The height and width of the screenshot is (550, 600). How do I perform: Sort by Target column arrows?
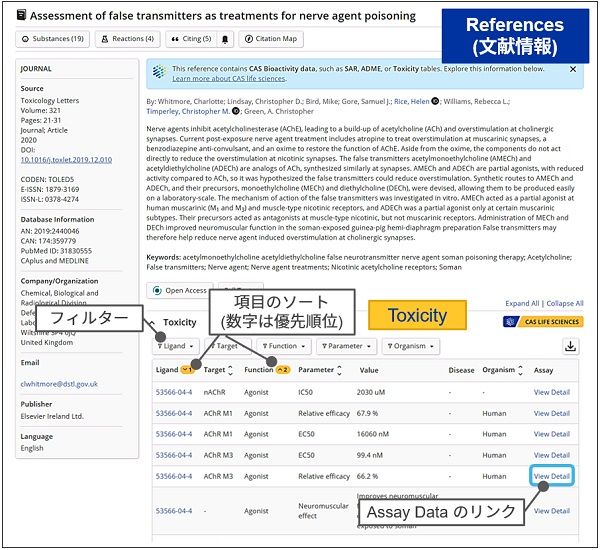(230, 370)
